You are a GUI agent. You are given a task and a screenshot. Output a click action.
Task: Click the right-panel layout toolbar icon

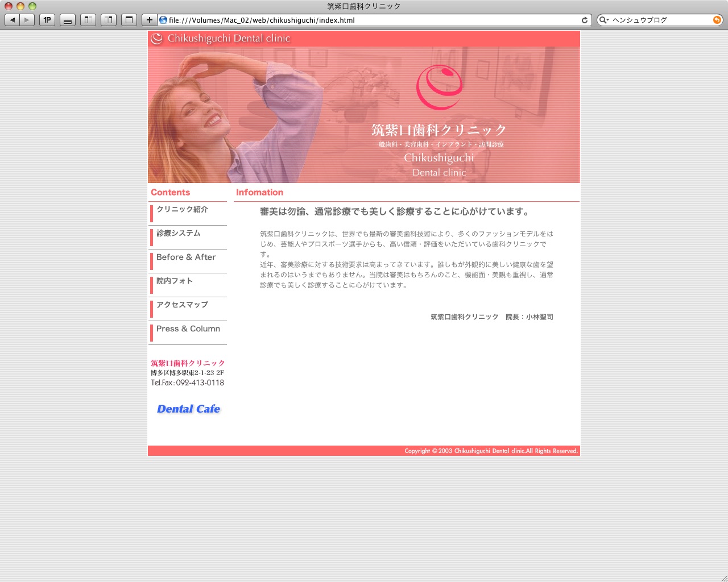tap(109, 20)
